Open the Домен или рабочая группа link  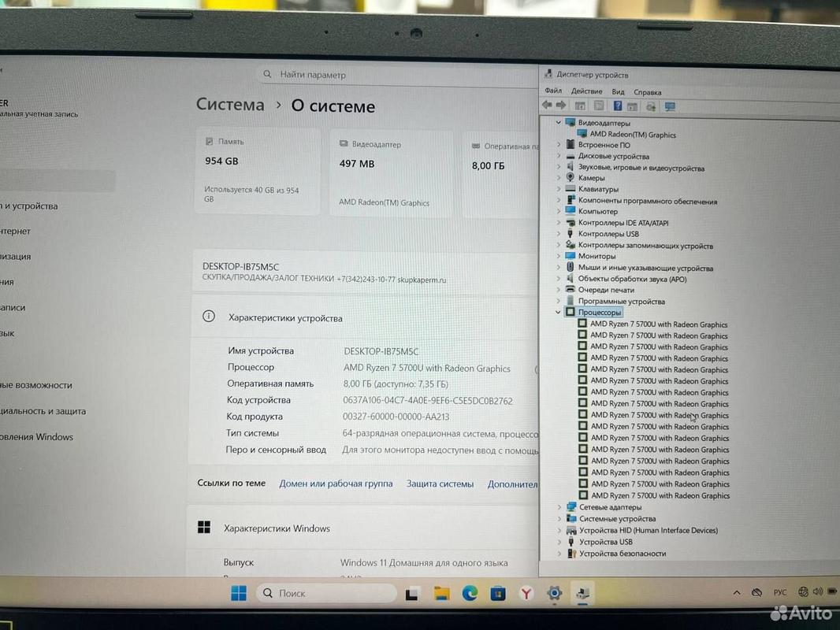(x=336, y=484)
